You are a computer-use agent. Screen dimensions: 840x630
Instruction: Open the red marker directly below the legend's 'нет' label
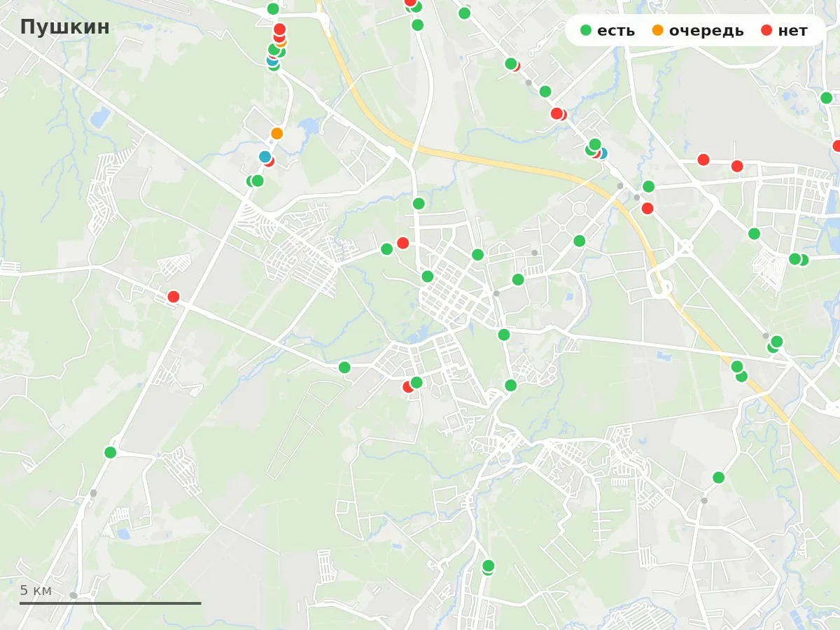[737, 166]
